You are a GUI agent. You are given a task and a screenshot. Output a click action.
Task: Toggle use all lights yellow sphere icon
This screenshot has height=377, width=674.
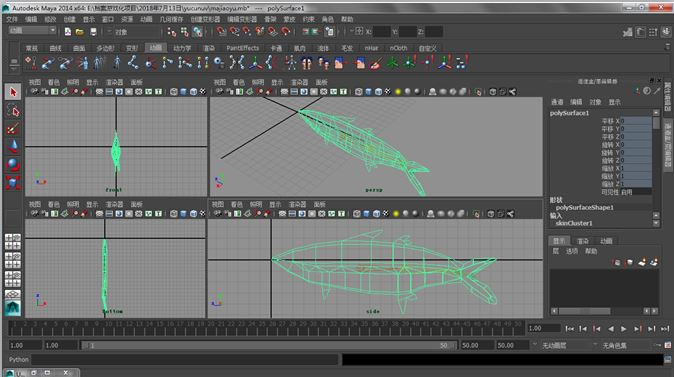tap(398, 92)
